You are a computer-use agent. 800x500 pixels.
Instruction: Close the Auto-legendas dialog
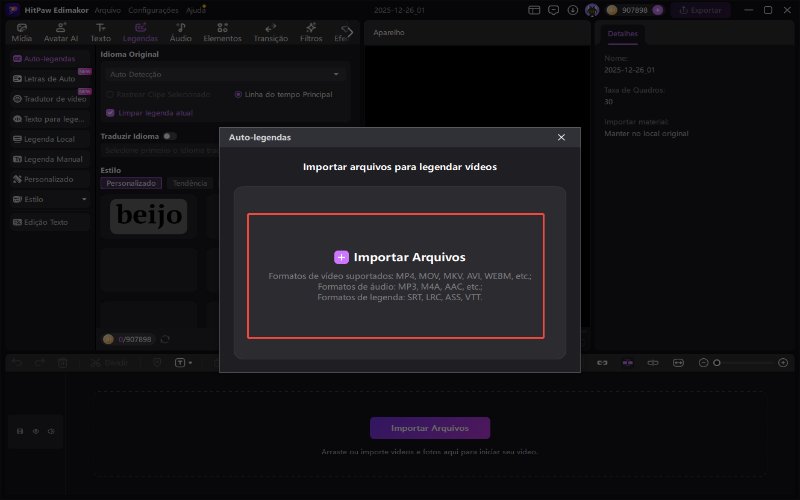561,137
